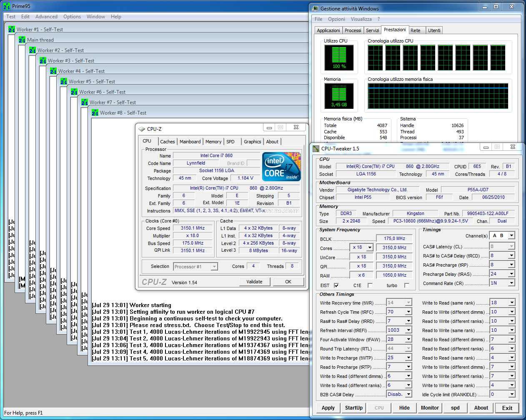Viewport: 526px width, 420px height.
Task: Open the Channel(s) A B dropdown
Action: point(511,235)
